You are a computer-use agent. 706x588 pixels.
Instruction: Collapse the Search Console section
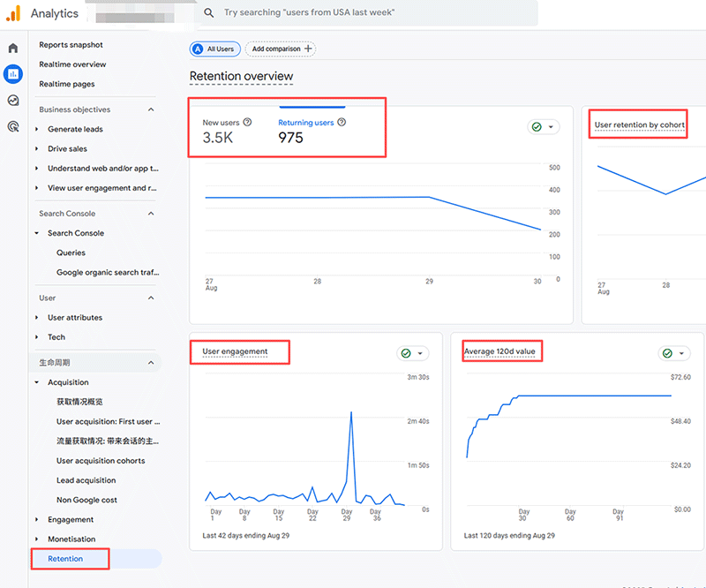pyautogui.click(x=151, y=214)
